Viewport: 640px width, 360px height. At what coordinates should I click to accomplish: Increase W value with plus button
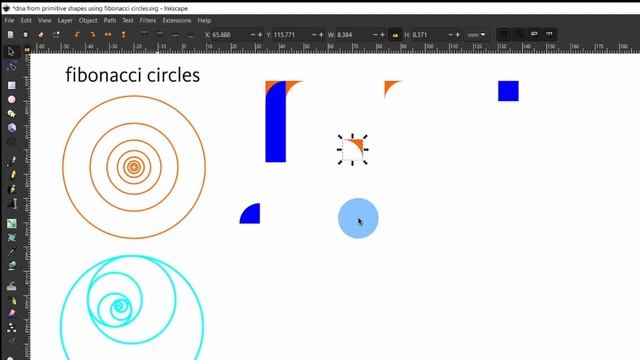(x=382, y=35)
